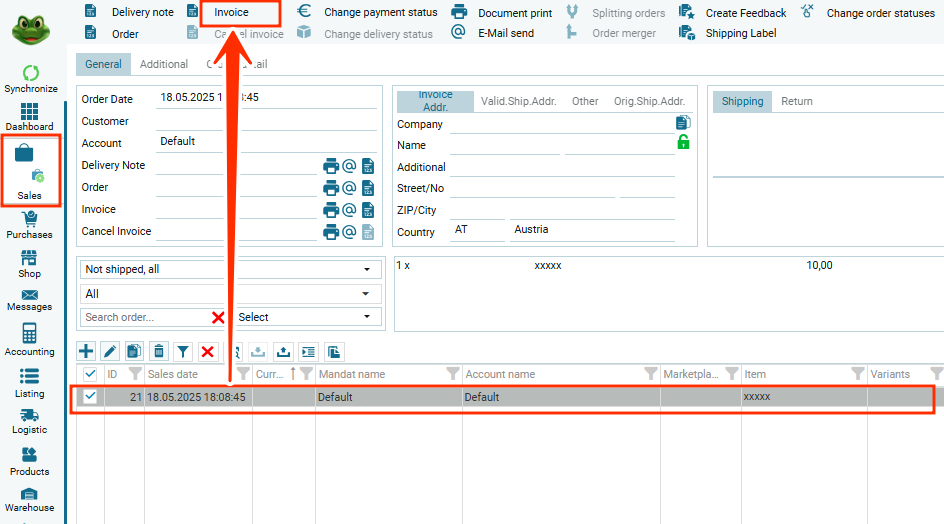Screen dimensions: 944x524
Task: Click the copy address icon beside Company
Action: point(683,122)
